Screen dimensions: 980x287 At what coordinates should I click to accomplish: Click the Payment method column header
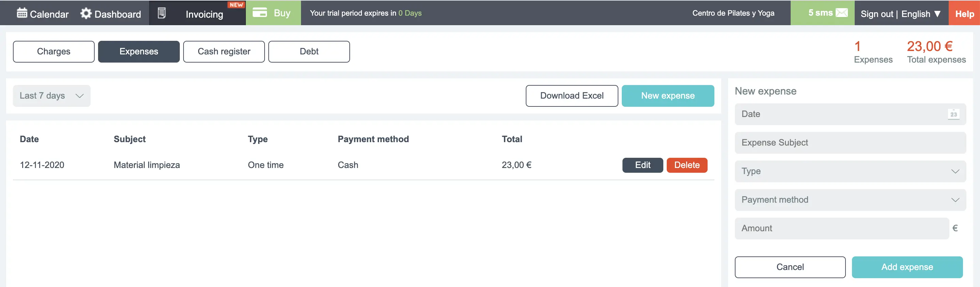point(373,139)
